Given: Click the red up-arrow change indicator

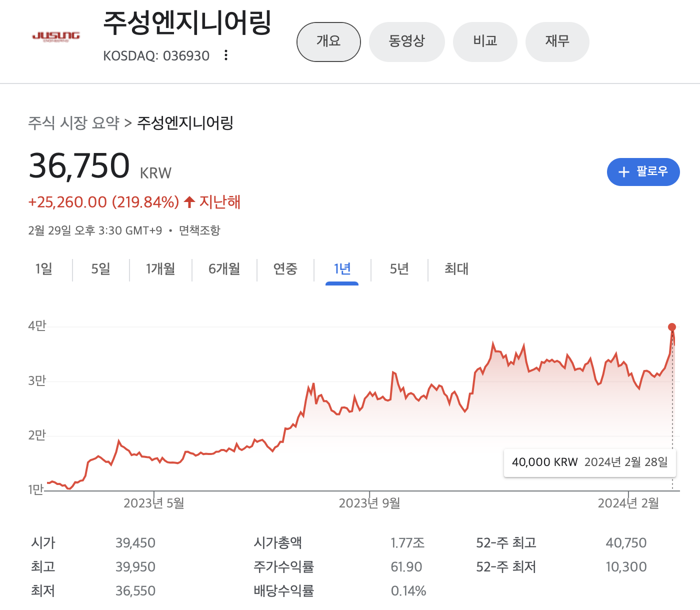Looking at the screenshot, I should [189, 202].
